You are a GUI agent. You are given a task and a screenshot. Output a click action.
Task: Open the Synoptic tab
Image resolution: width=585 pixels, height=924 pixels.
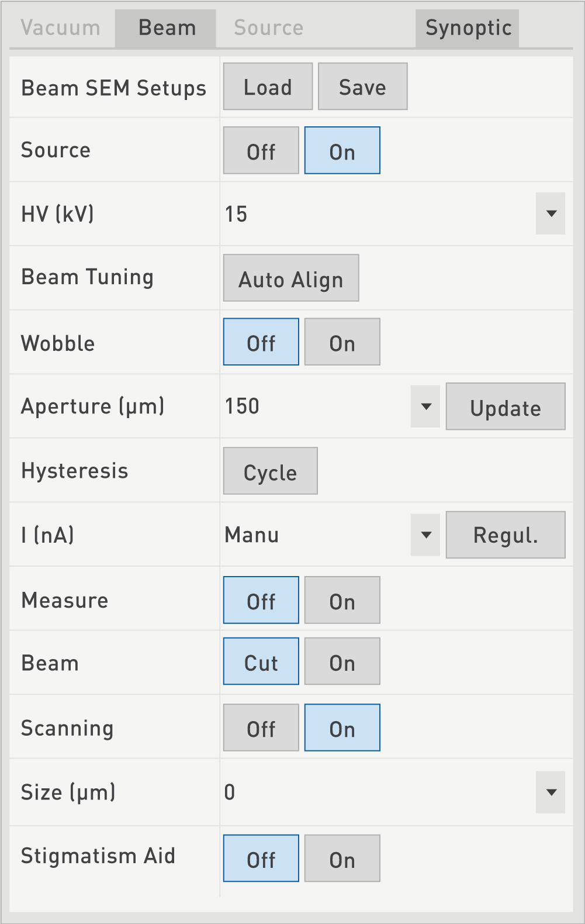click(468, 28)
